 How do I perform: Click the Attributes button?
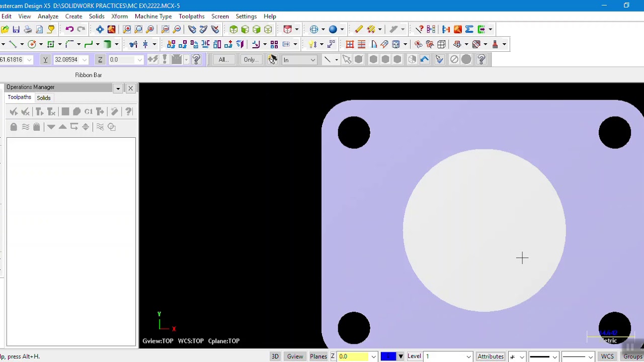click(x=491, y=356)
